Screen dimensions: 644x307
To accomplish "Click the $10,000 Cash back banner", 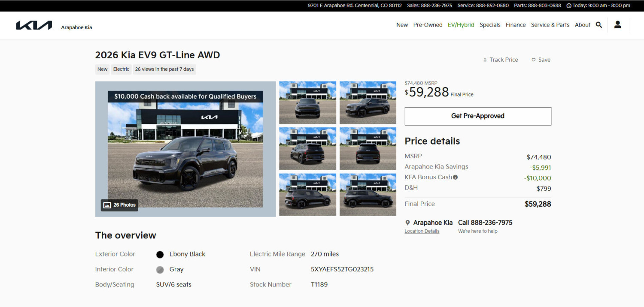I will tap(185, 96).
